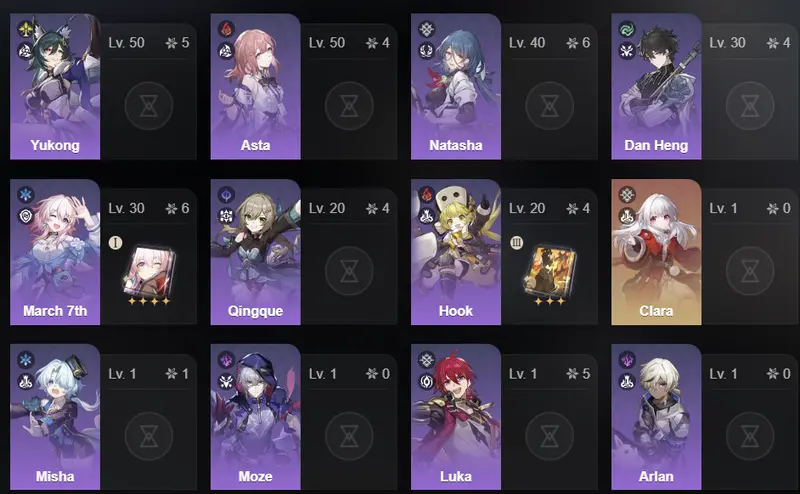Click Arlan's empty light cone slot
The image size is (800, 494).
pos(750,436)
